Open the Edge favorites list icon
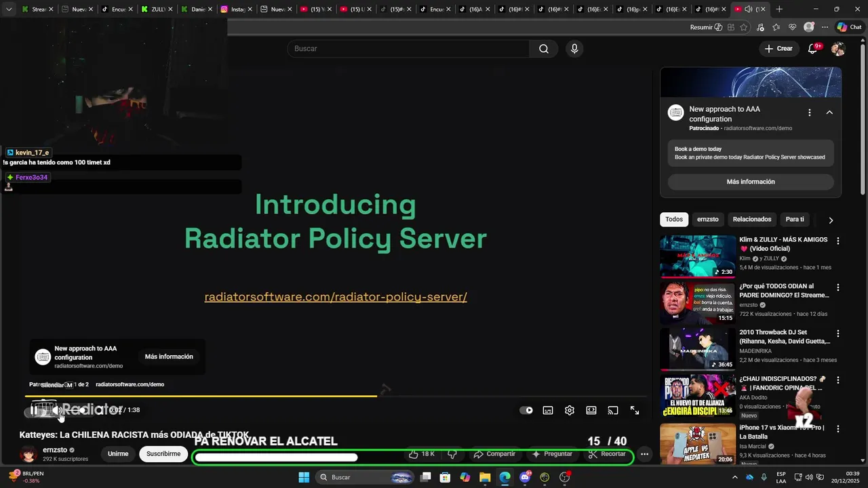The height and width of the screenshot is (488, 868). point(776,27)
